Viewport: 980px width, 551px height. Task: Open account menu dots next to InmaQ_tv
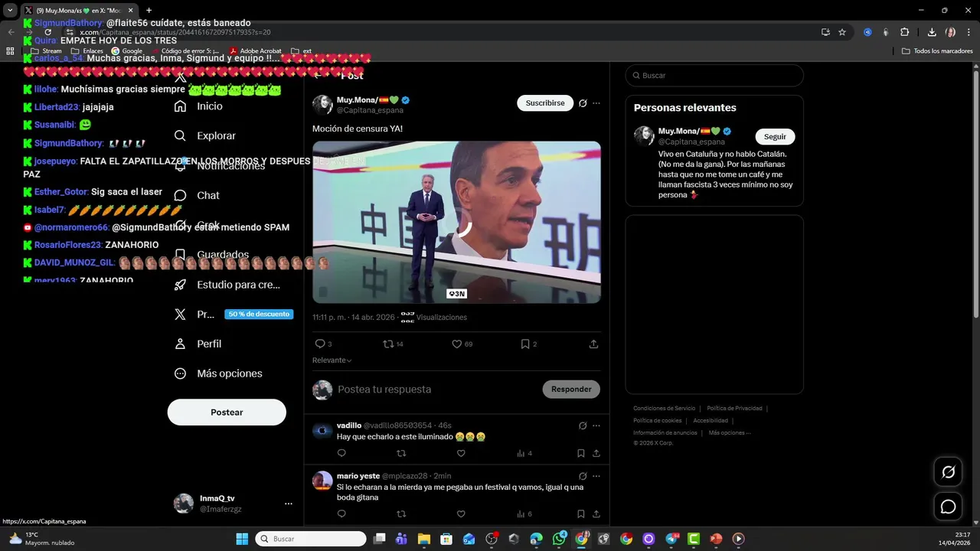pyautogui.click(x=289, y=504)
